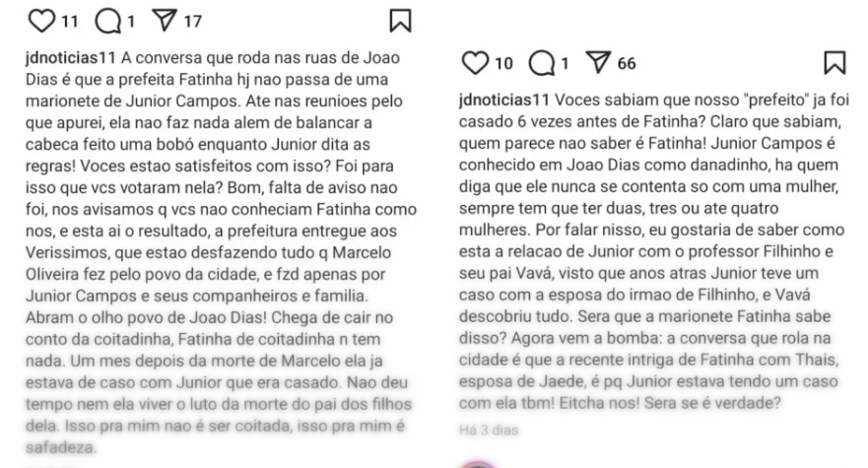Click the share count 17

tap(192, 20)
